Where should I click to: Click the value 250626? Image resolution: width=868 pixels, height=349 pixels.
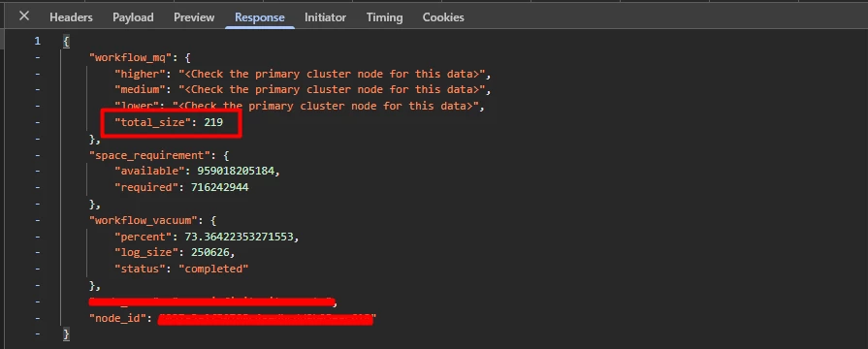coord(210,253)
